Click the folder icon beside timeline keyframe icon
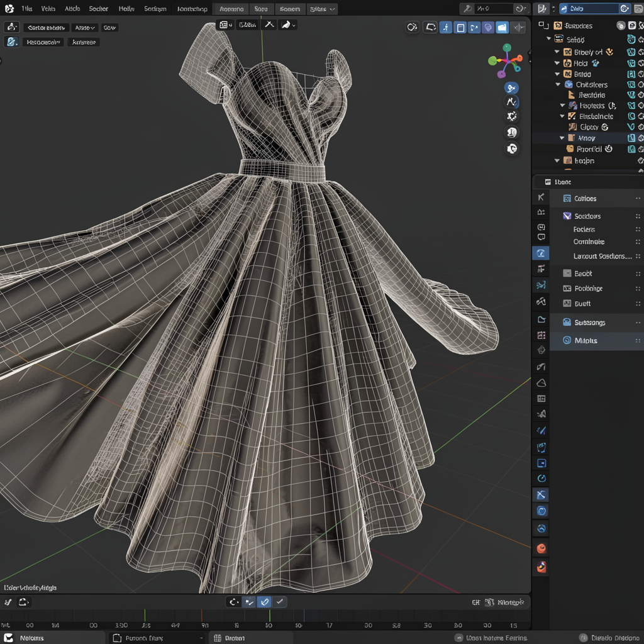644x644 pixels. tap(23, 602)
